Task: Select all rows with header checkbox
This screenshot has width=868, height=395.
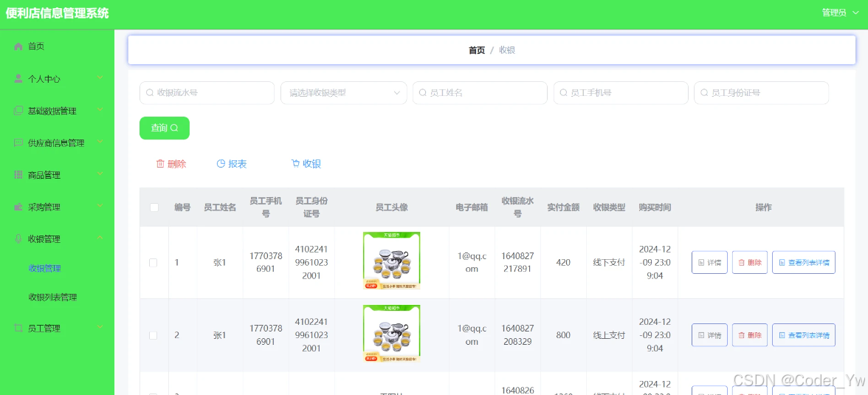Action: (x=154, y=207)
